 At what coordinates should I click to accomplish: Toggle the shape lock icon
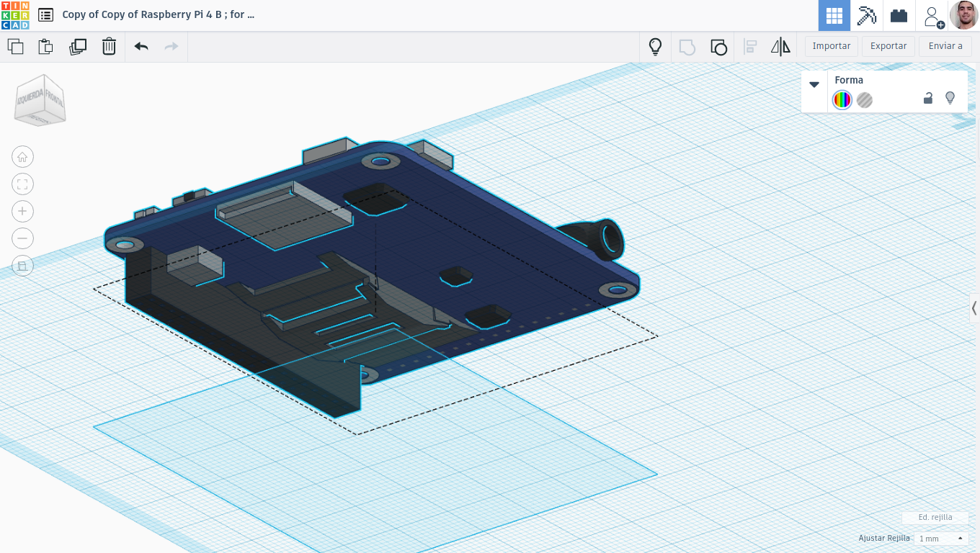point(928,99)
